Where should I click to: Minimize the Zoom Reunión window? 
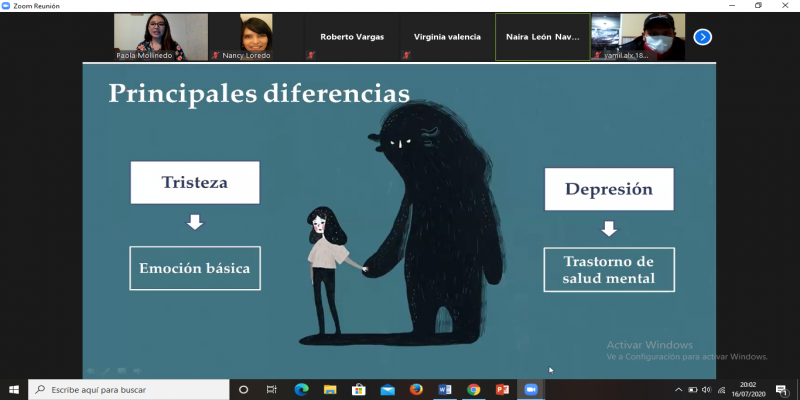pos(732,6)
